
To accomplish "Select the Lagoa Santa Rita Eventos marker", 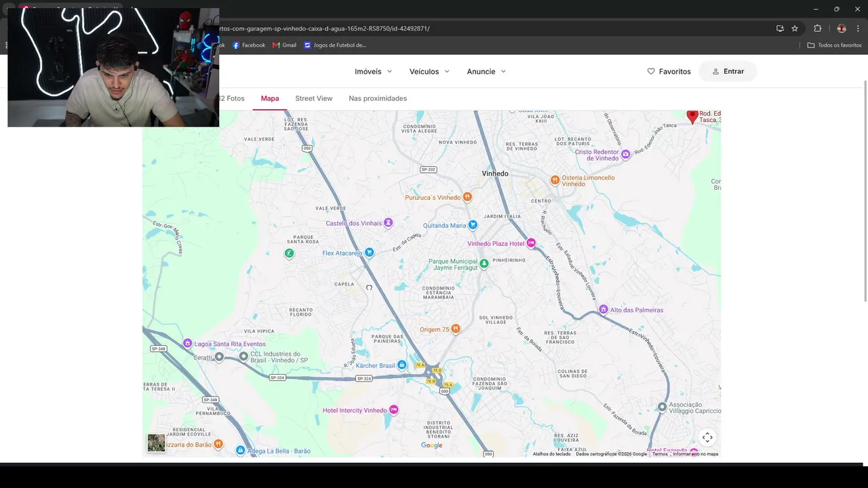I will (188, 344).
